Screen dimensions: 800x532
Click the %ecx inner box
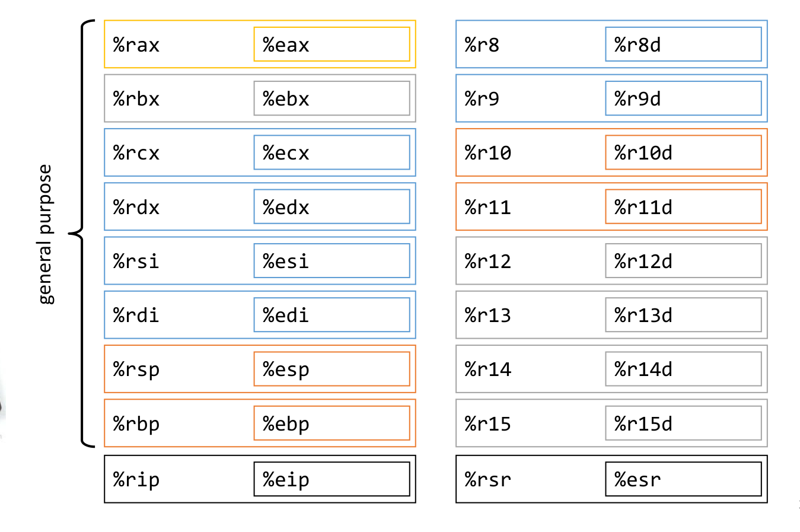[x=332, y=152]
